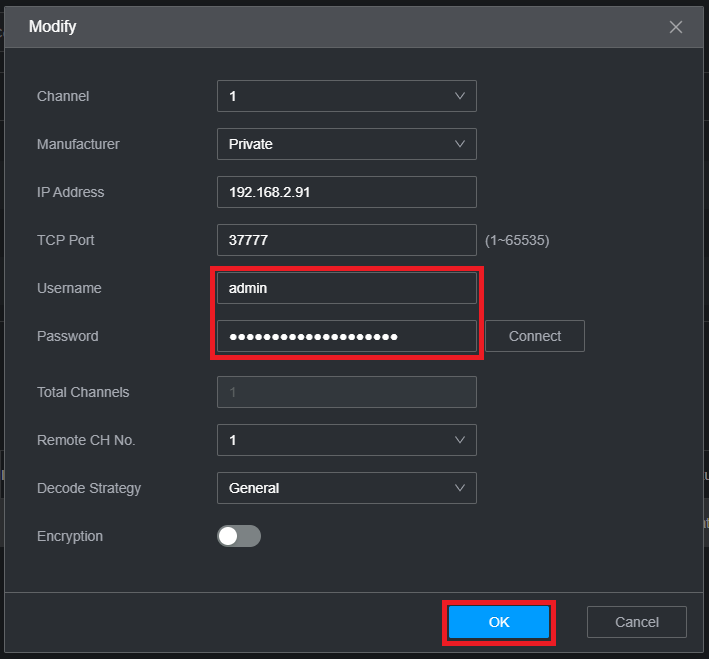Image resolution: width=709 pixels, height=659 pixels.
Task: Click into the masked Password field
Action: tap(346, 336)
